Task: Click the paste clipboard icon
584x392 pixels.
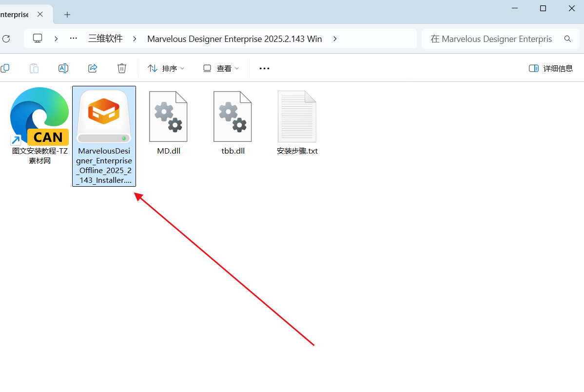Action: (34, 68)
